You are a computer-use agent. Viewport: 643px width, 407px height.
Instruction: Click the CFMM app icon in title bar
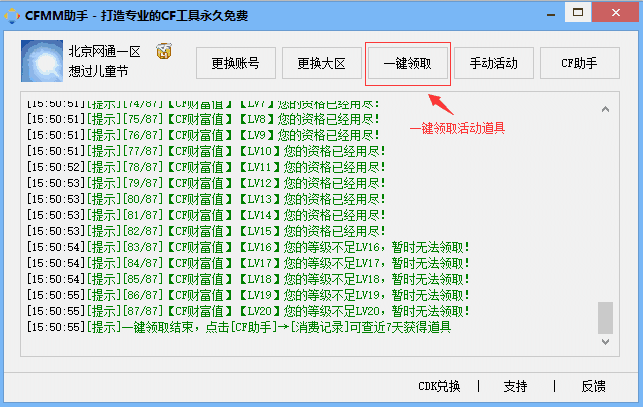coord(12,16)
